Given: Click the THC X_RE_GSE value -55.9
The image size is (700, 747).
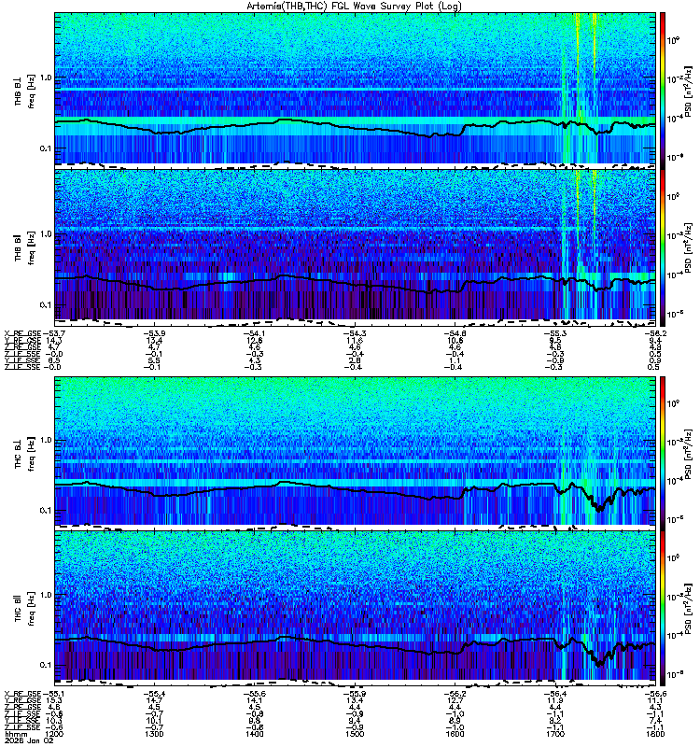Looking at the screenshot, I should pos(355,694).
